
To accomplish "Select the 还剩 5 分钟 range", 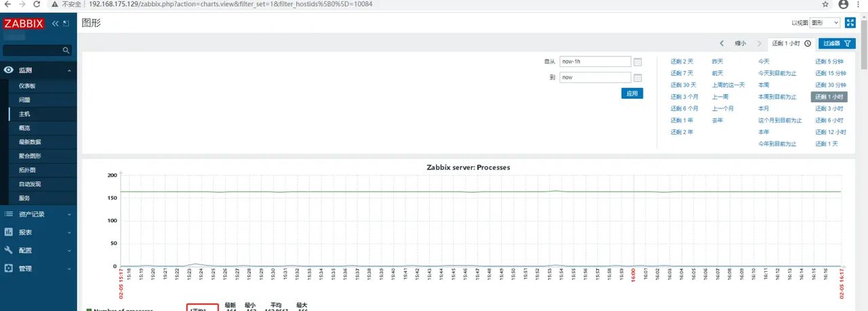I will pos(830,62).
